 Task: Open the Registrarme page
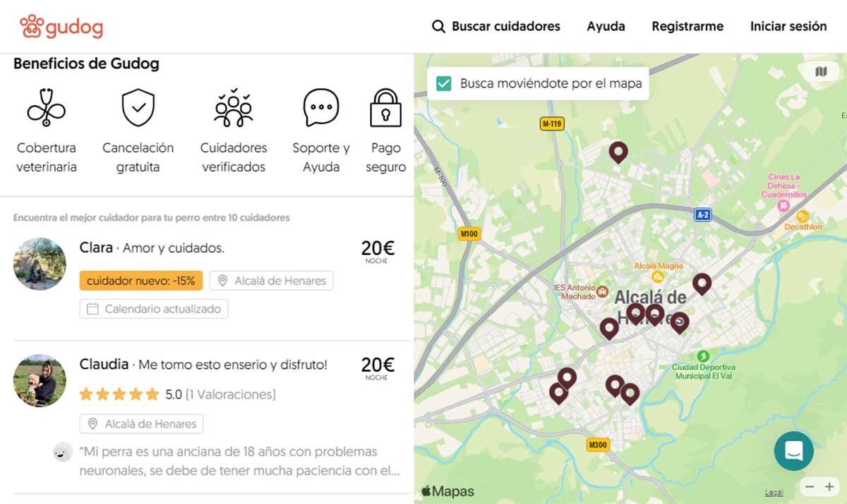(687, 27)
